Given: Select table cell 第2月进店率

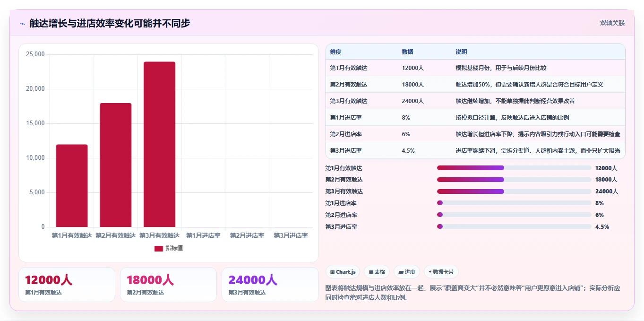Looking at the screenshot, I should point(346,134).
